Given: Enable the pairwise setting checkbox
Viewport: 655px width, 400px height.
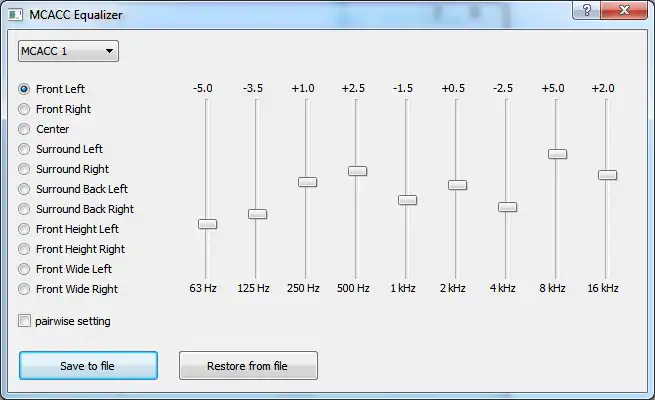Looking at the screenshot, I should click(x=24, y=321).
